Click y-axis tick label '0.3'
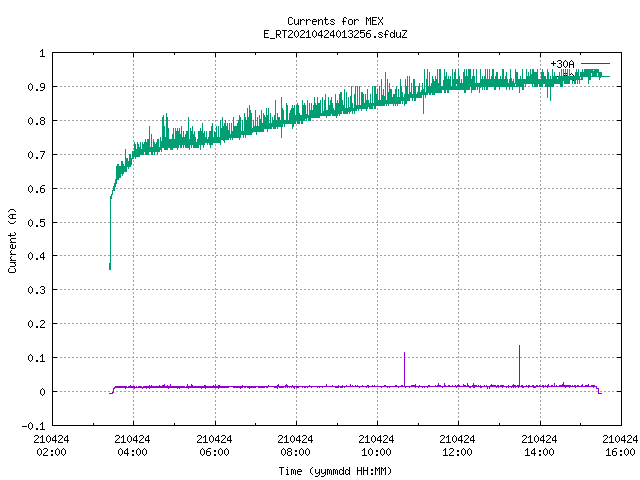 [x=36, y=290]
